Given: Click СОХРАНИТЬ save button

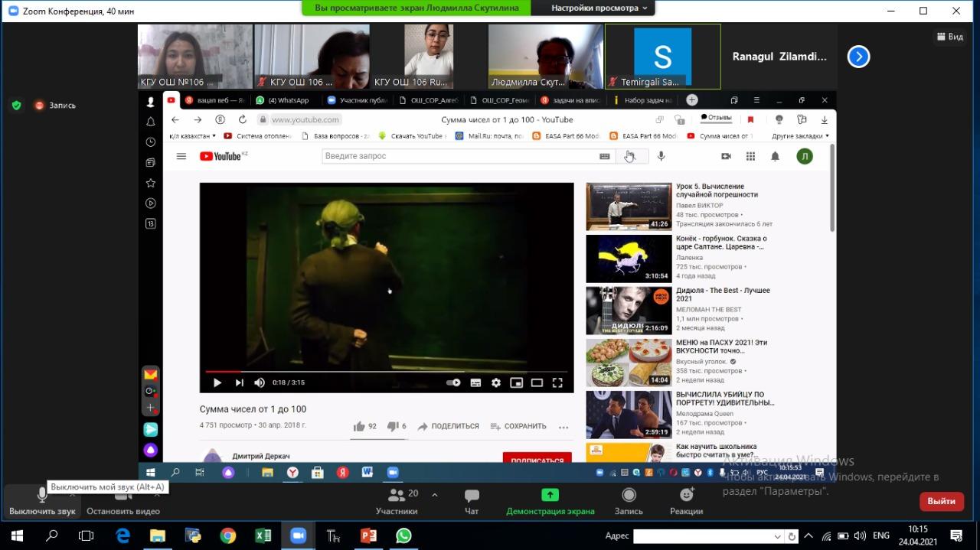Looking at the screenshot, I should point(518,426).
